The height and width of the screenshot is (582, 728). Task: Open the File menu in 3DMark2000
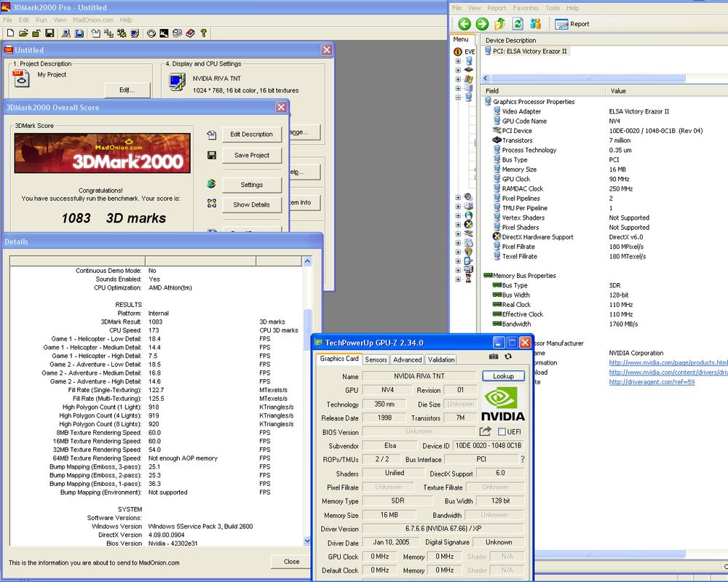tap(7, 20)
